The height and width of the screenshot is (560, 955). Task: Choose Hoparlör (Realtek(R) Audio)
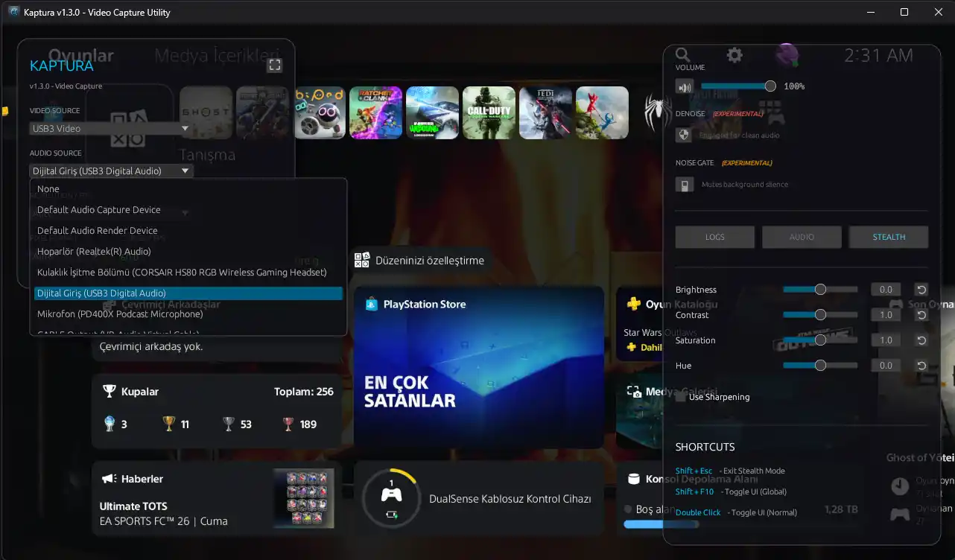click(x=188, y=252)
